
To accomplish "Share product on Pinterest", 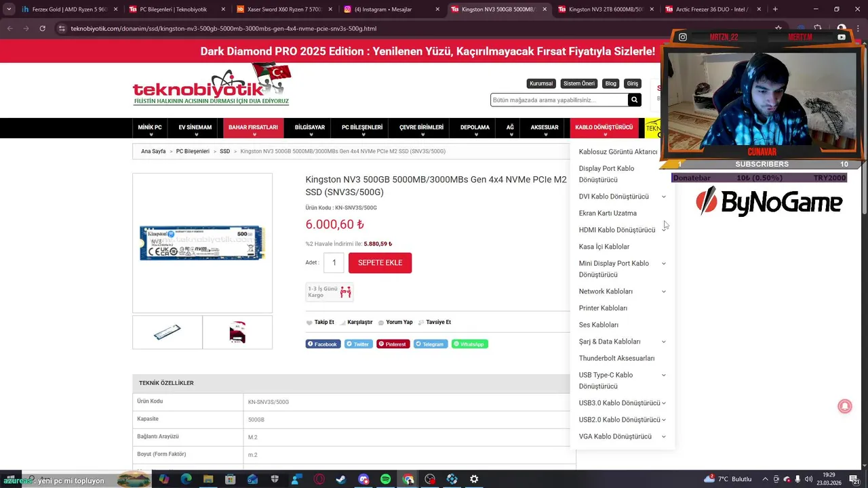I will click(393, 344).
